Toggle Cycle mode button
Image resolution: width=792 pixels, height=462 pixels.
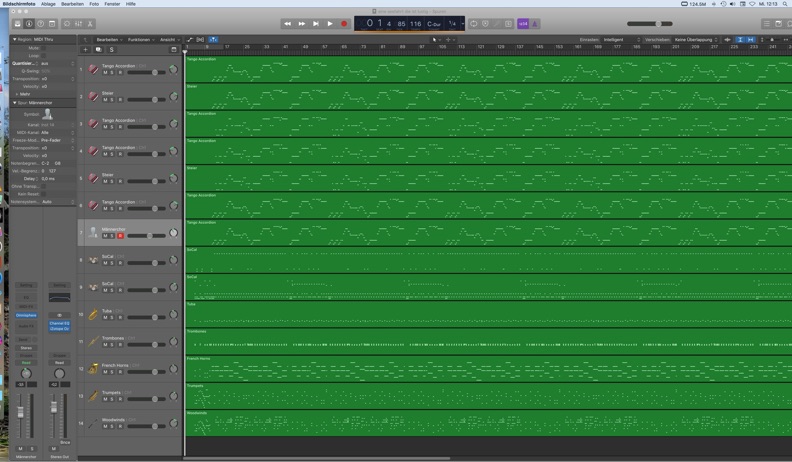click(474, 24)
